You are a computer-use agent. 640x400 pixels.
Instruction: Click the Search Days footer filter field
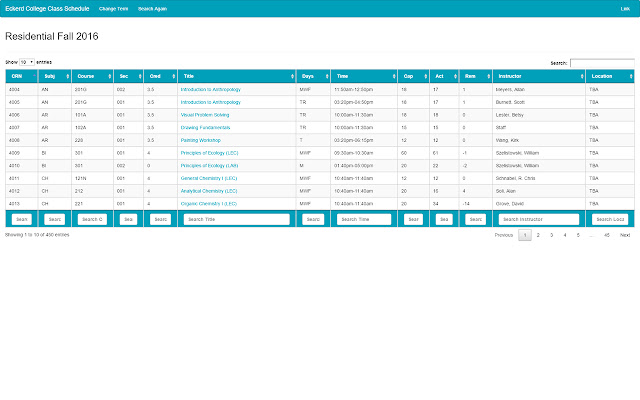(x=313, y=219)
